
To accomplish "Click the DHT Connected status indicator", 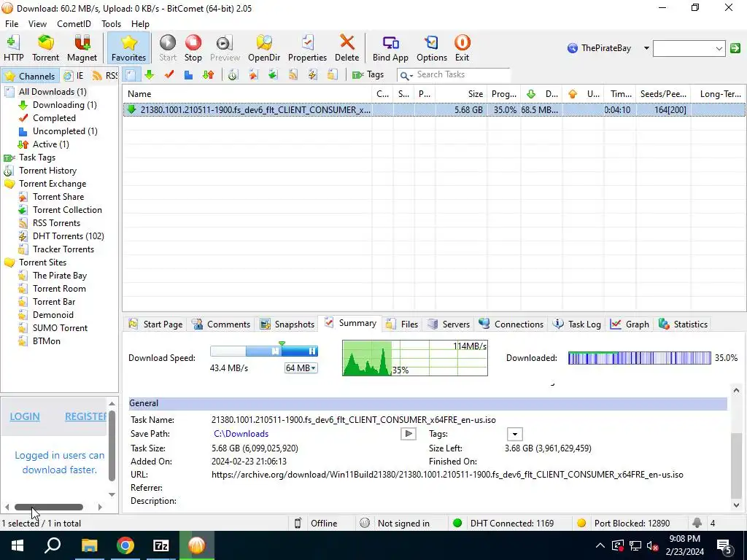I will [x=505, y=524].
